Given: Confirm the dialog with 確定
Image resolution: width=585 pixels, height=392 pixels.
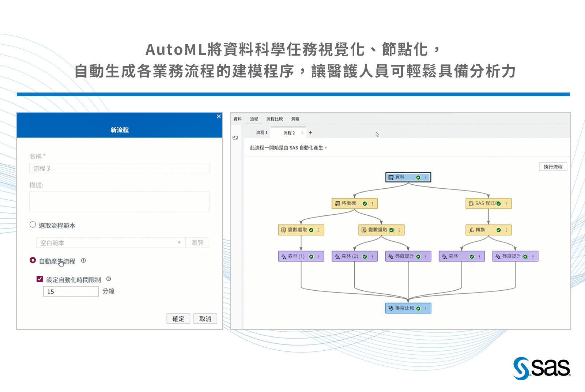Looking at the screenshot, I should pos(178,318).
